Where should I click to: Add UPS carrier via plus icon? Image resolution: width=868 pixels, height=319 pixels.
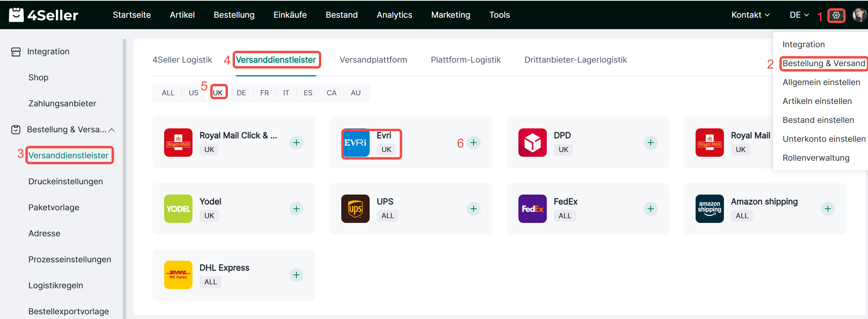click(x=474, y=209)
